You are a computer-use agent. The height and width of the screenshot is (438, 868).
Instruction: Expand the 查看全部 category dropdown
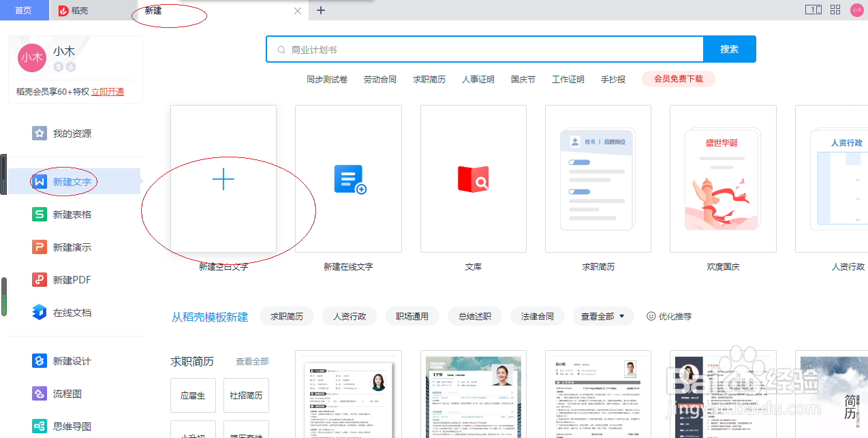(x=602, y=315)
